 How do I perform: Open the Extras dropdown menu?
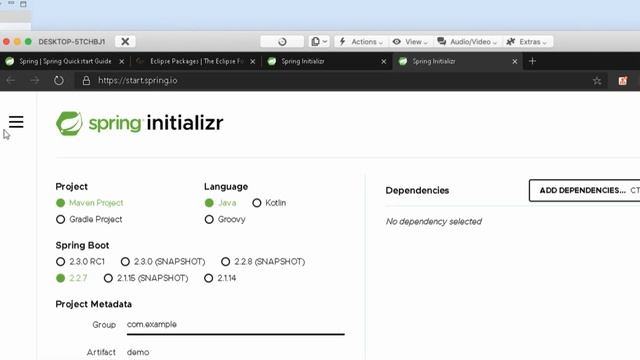(527, 42)
